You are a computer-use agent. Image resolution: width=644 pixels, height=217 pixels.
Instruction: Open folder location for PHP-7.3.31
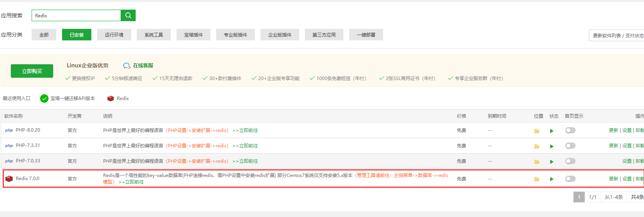pyautogui.click(x=536, y=146)
